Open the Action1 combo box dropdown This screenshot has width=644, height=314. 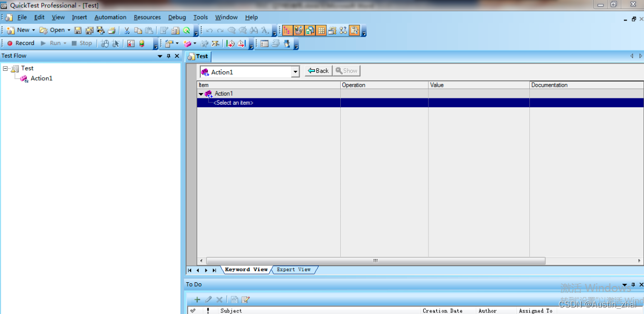pos(295,72)
